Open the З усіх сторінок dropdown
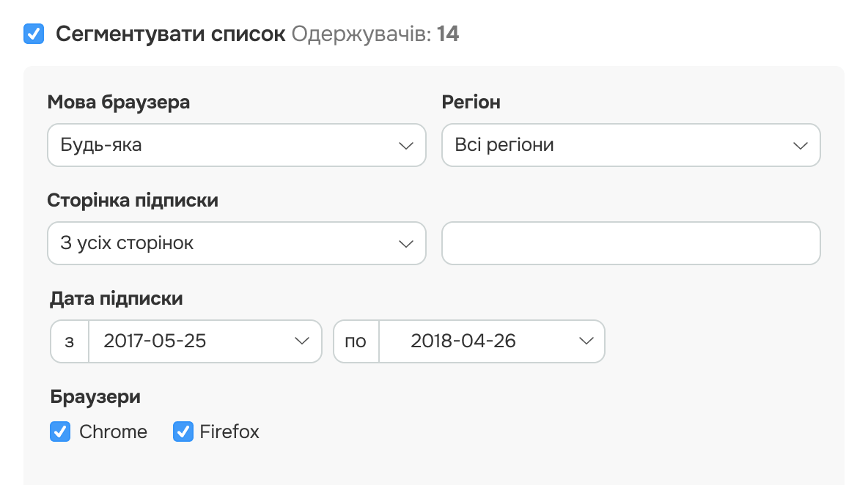 point(236,243)
